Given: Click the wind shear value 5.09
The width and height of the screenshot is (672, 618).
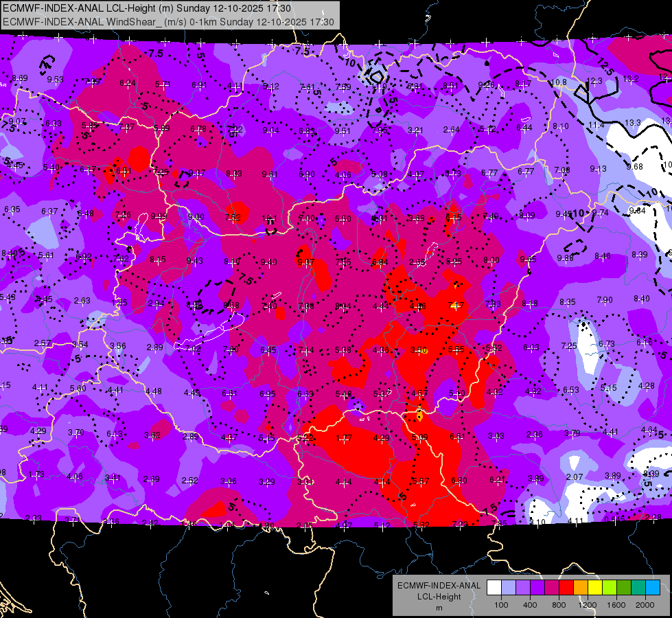Looking at the screenshot, I should tap(419, 437).
